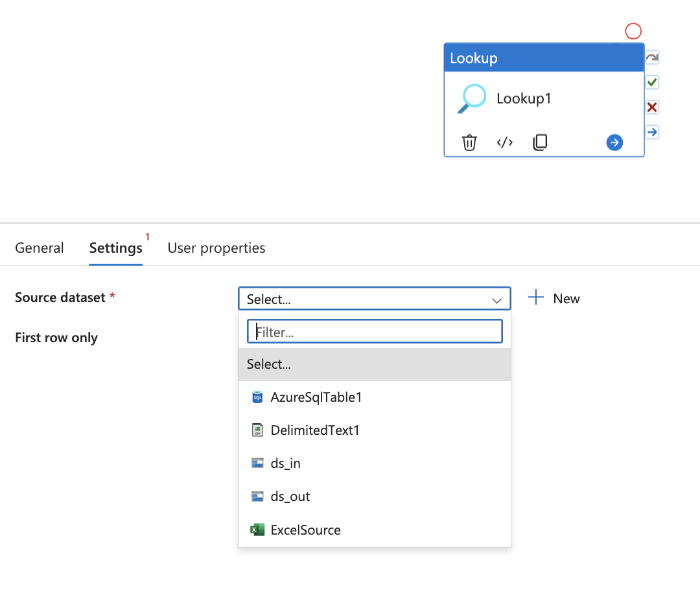This screenshot has height=591, width=700.
Task: Click the blue next-step arrow on Lookup1
Action: click(x=614, y=142)
